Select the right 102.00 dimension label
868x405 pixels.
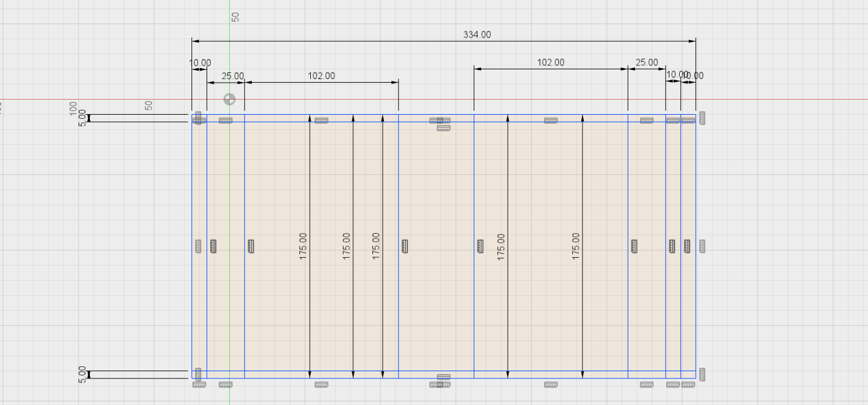[x=550, y=62]
